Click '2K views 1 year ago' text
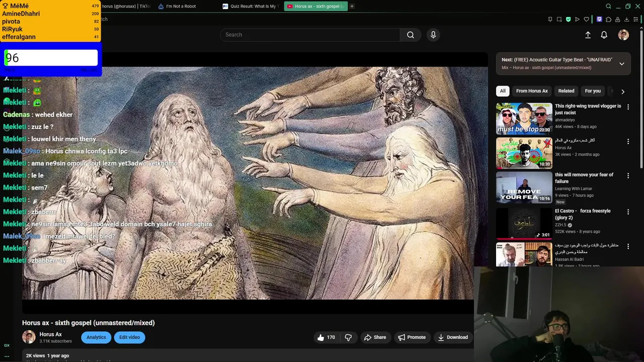Image resolution: width=644 pixels, height=362 pixels. 48,355
